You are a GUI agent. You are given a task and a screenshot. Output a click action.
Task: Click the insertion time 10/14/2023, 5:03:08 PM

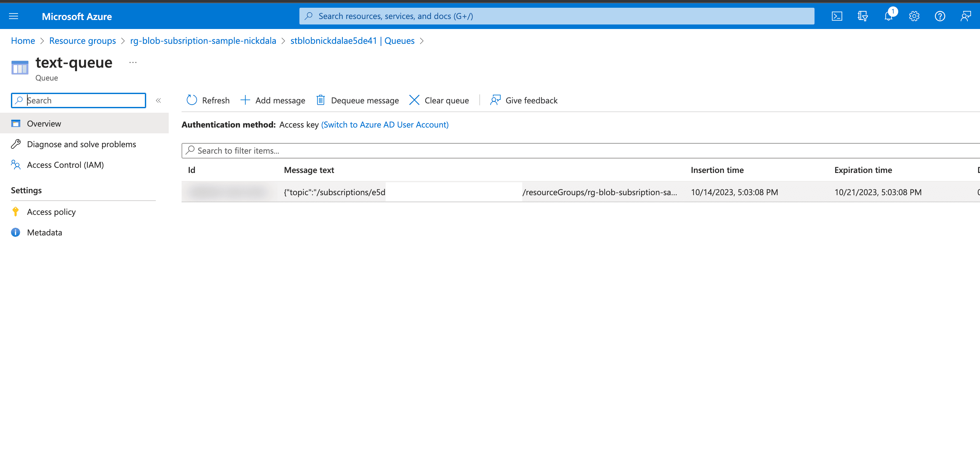(x=734, y=192)
